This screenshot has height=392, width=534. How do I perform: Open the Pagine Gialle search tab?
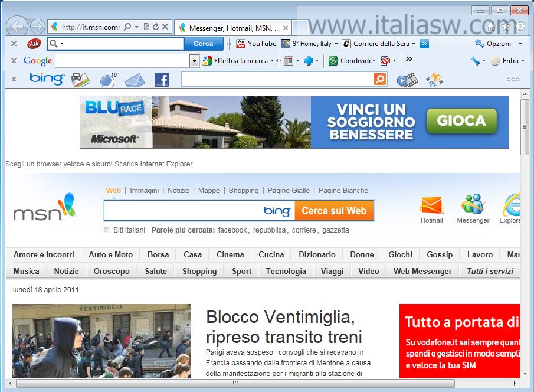[289, 191]
